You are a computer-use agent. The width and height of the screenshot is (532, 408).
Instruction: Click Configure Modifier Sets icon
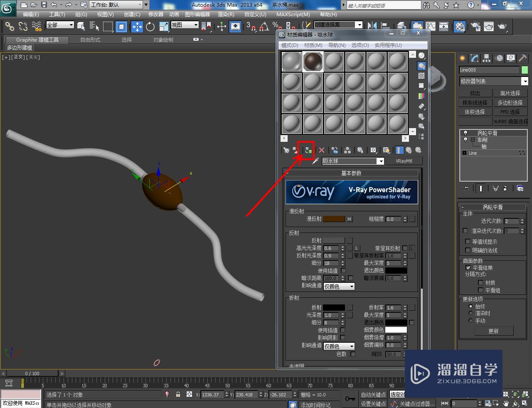point(520,188)
